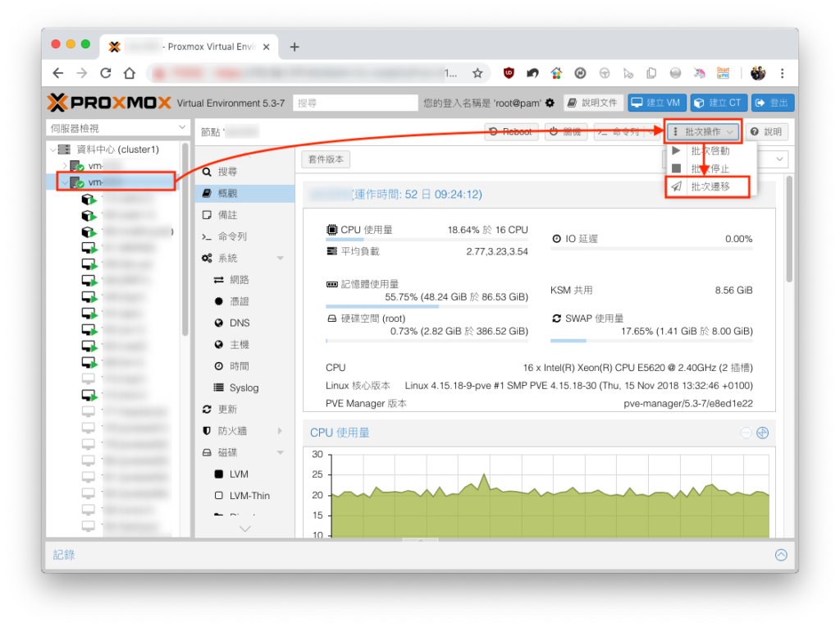
Task: Collapse the 資料中心 (cluster1) tree node
Action: [x=52, y=149]
